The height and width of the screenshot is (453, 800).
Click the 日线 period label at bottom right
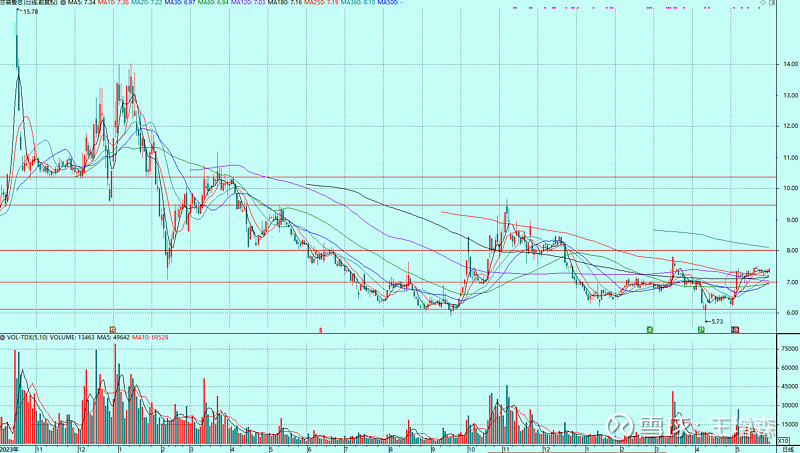(x=787, y=449)
